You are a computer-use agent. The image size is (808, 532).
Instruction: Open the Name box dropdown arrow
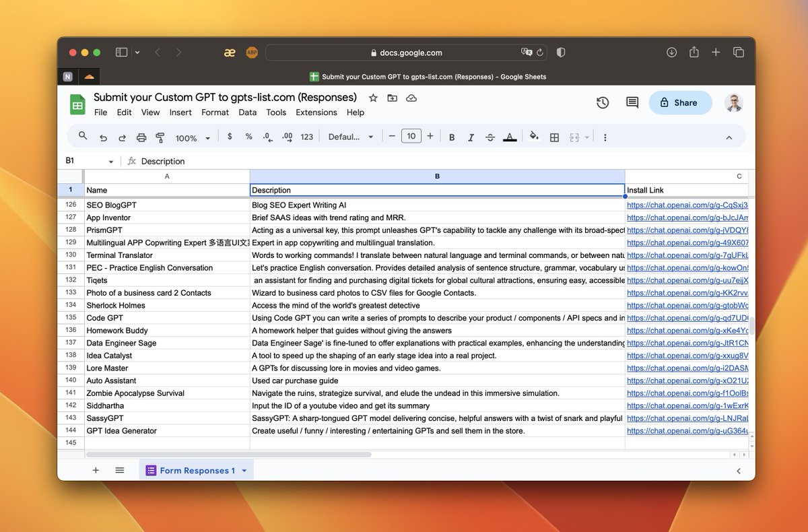(x=111, y=162)
